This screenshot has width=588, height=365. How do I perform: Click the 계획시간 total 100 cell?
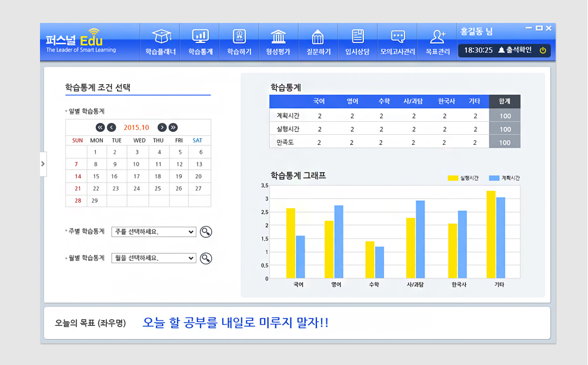pos(505,115)
